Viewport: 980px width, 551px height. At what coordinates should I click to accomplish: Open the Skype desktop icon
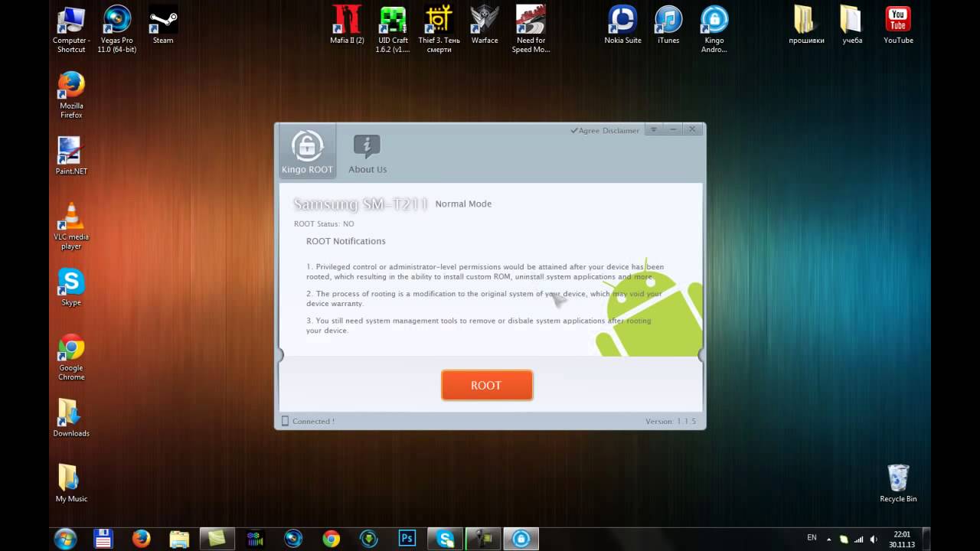[x=71, y=287]
